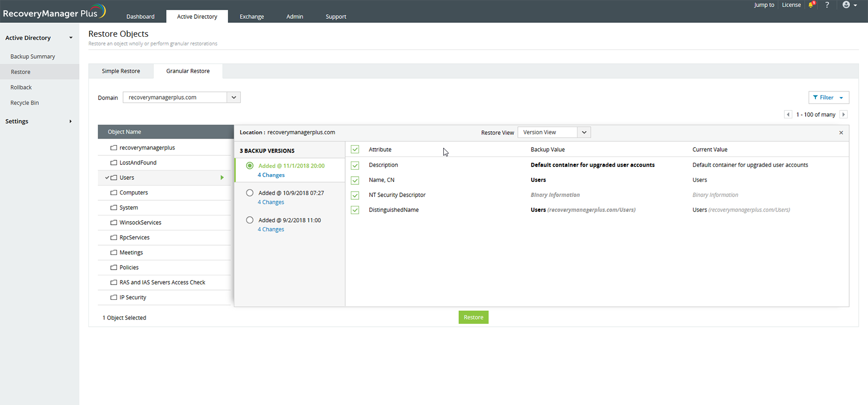Click folder icon next to Computers
This screenshot has width=868, height=405.
[114, 193]
